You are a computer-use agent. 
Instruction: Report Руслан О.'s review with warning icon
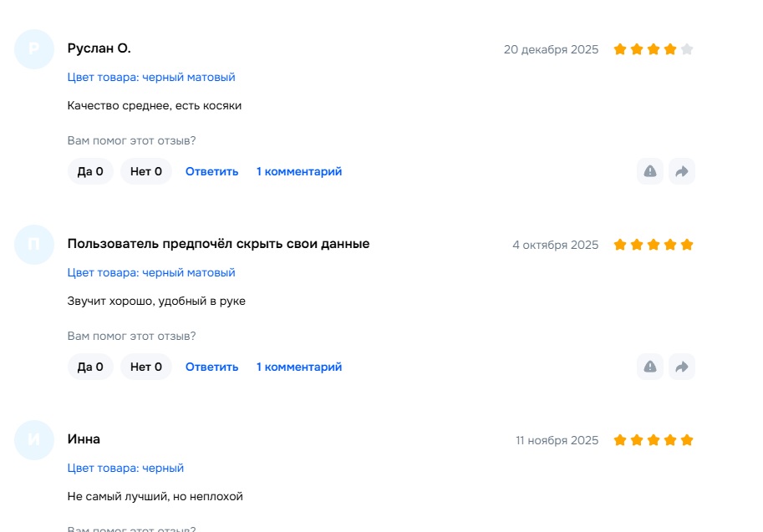[649, 171]
